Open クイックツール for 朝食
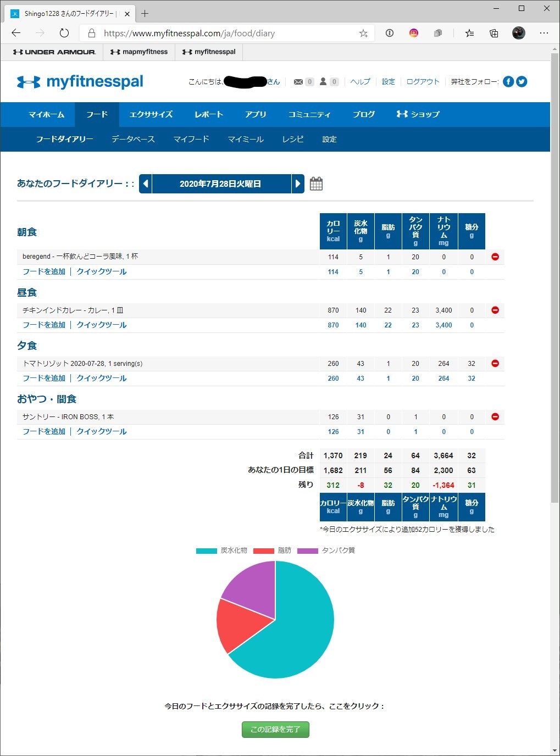Viewport: 560px width, 756px height. [102, 271]
